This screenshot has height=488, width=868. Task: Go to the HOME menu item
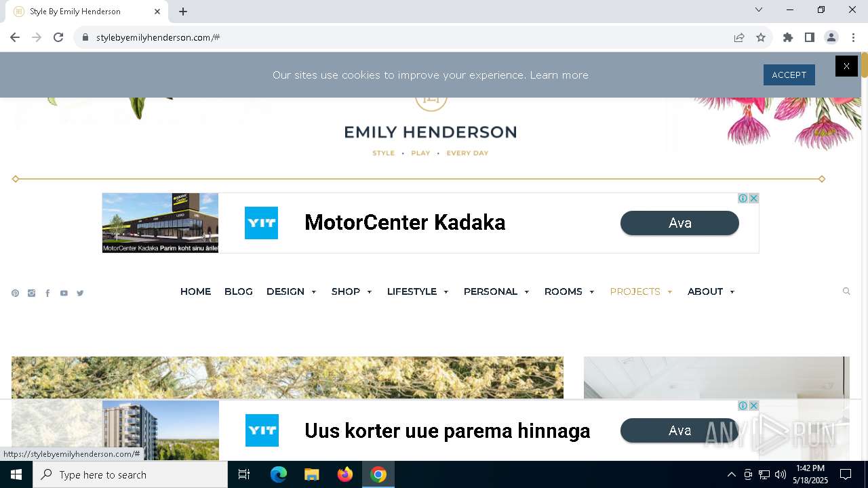(x=195, y=291)
